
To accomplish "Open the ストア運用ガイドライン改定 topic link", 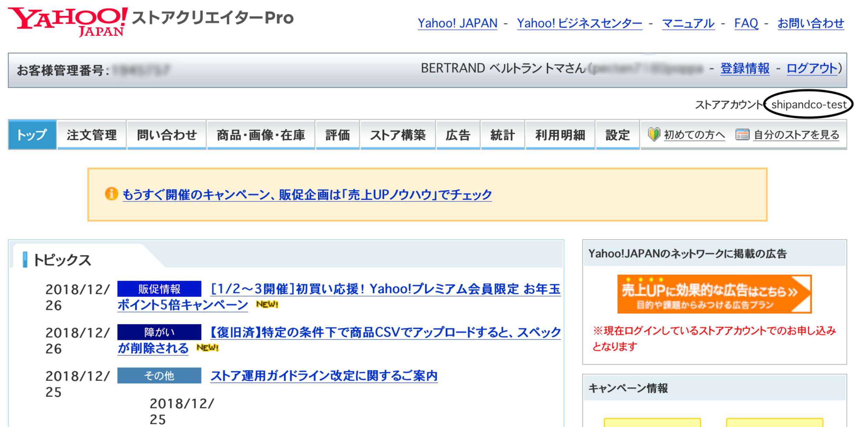I will coord(324,376).
